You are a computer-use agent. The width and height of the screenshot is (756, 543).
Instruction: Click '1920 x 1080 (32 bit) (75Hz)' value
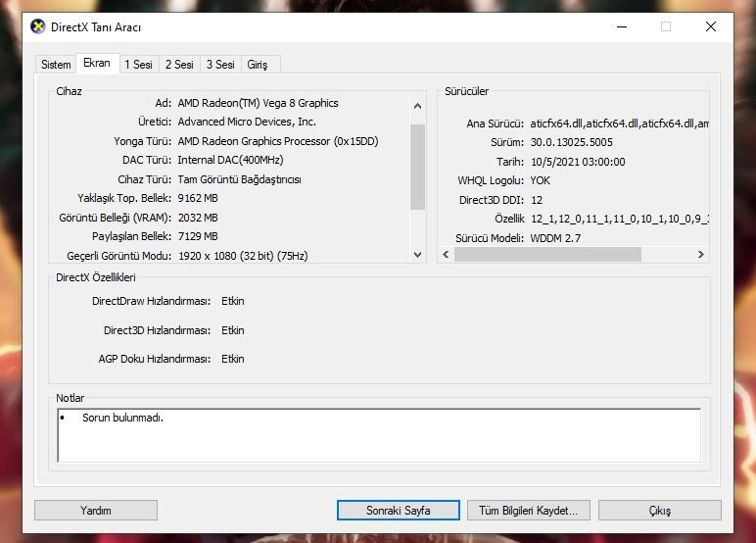(x=243, y=256)
